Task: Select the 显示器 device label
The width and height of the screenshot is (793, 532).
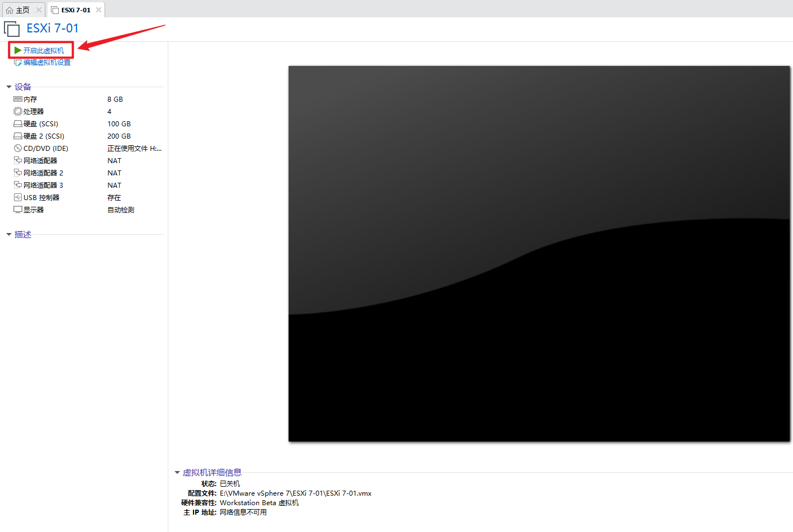Action: (34, 210)
